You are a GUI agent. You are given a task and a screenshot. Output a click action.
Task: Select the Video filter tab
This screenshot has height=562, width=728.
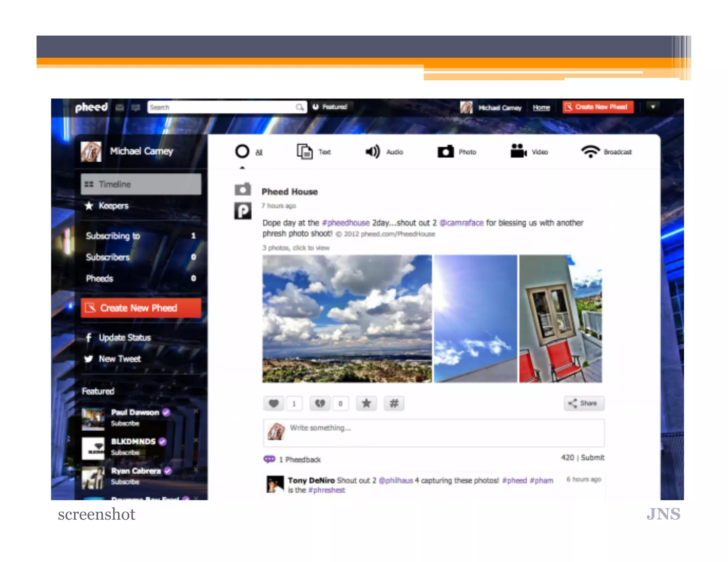(x=529, y=152)
